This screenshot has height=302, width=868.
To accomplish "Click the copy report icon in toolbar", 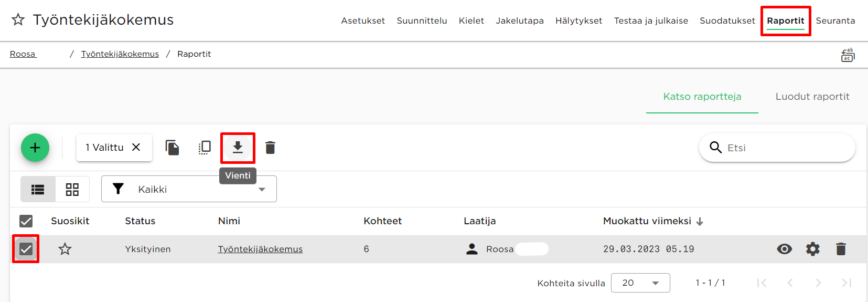I will pos(172,148).
